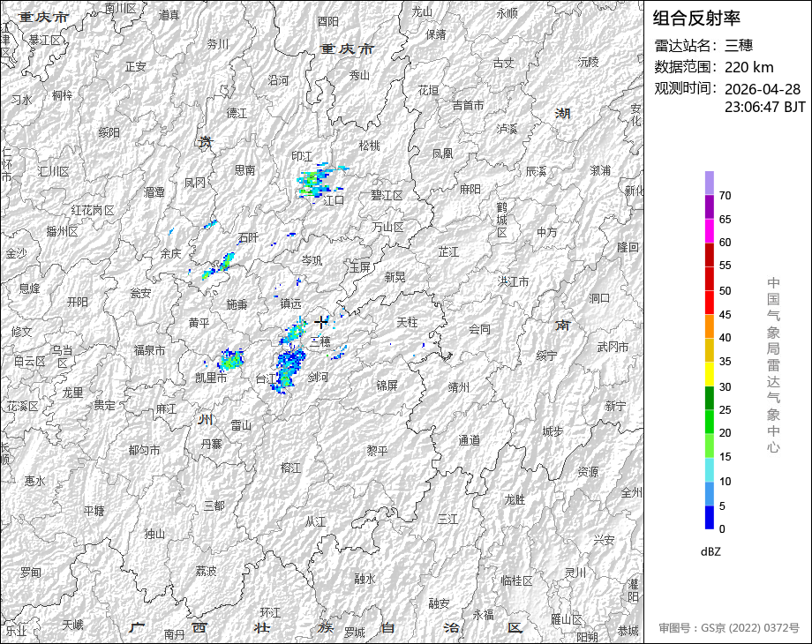This screenshot has width=812, height=644.
Task: Pick the light purple legend swatch above 70
Action: click(710, 183)
